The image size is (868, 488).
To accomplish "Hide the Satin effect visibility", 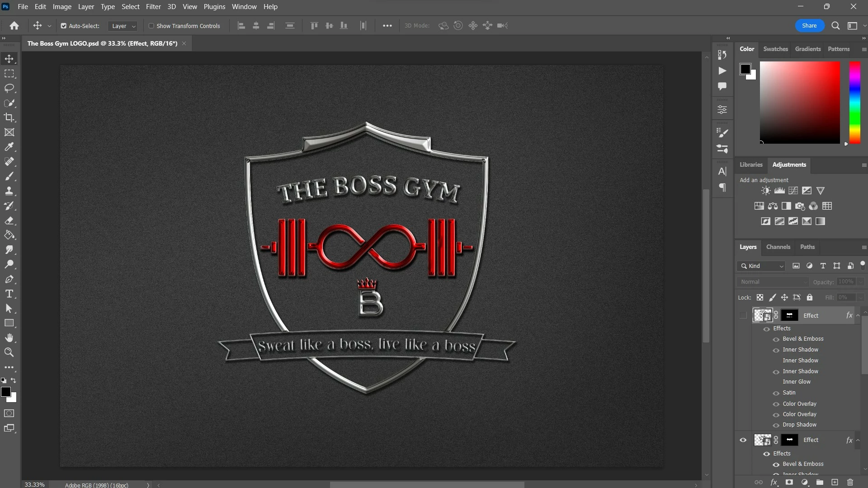I will coord(776,393).
